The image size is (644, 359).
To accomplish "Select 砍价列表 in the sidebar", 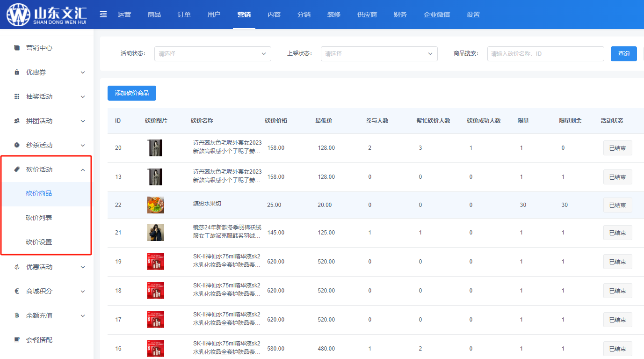I will (46, 218).
